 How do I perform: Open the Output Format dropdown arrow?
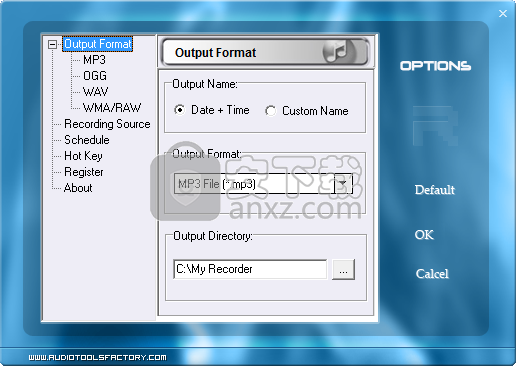click(343, 183)
